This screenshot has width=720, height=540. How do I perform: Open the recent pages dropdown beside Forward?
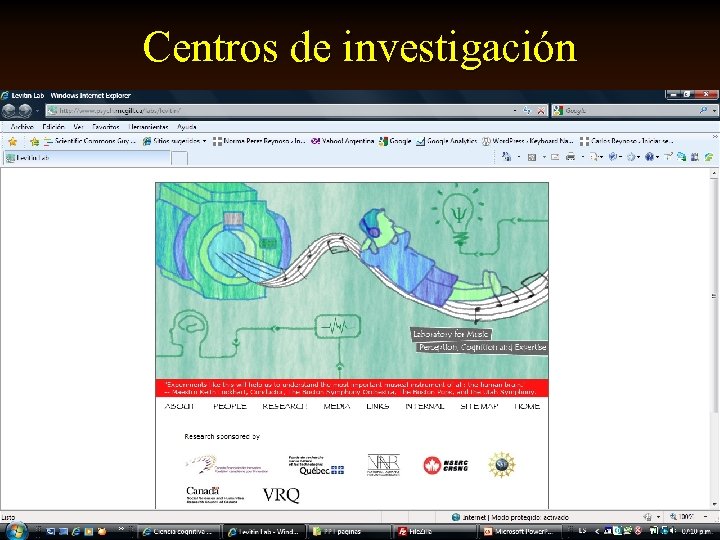[37, 111]
